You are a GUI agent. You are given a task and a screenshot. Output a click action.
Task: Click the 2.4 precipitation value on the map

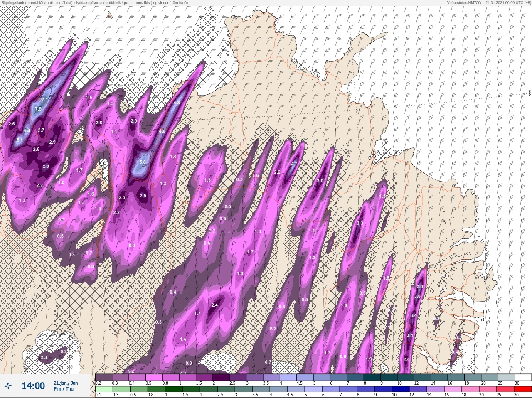[x=214, y=305]
